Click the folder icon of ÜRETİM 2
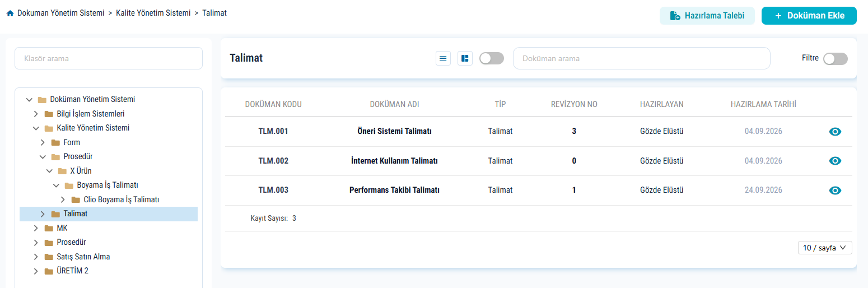The height and width of the screenshot is (288, 868). (x=49, y=271)
